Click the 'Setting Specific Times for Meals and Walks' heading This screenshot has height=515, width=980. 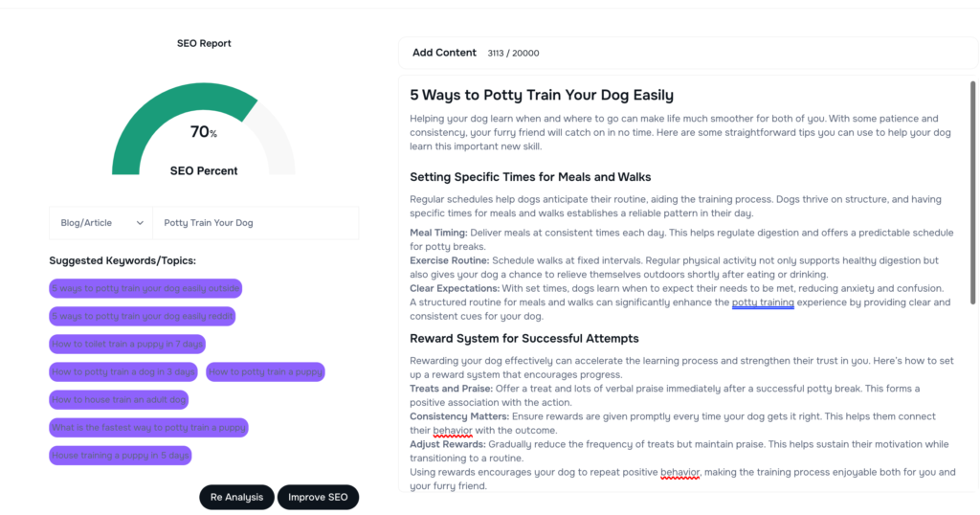[x=530, y=177]
